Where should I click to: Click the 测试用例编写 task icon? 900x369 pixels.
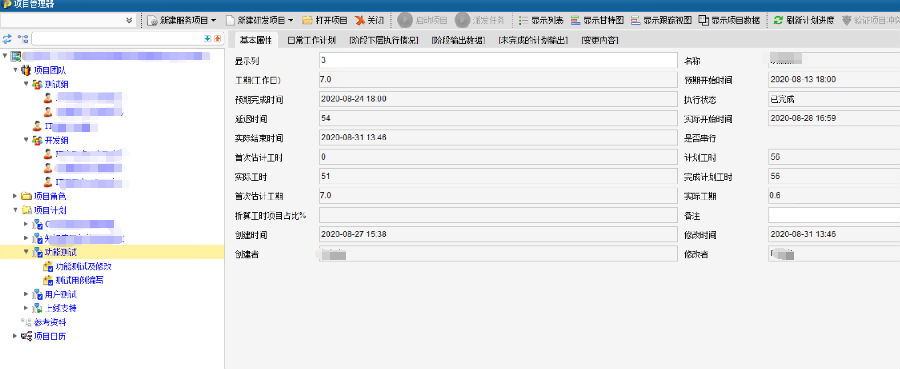point(48,281)
